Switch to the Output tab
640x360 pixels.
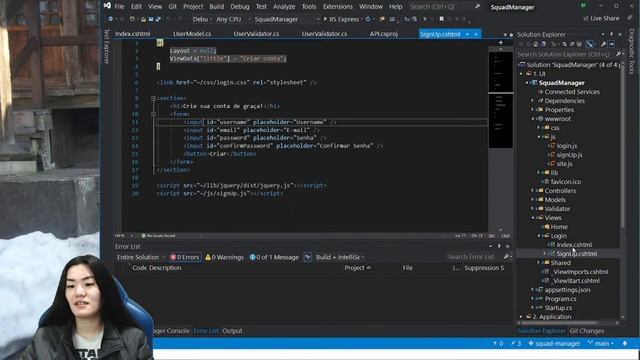point(232,331)
